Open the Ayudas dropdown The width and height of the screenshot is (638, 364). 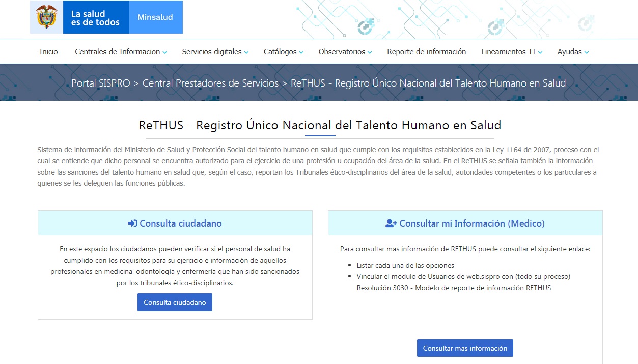click(x=572, y=51)
